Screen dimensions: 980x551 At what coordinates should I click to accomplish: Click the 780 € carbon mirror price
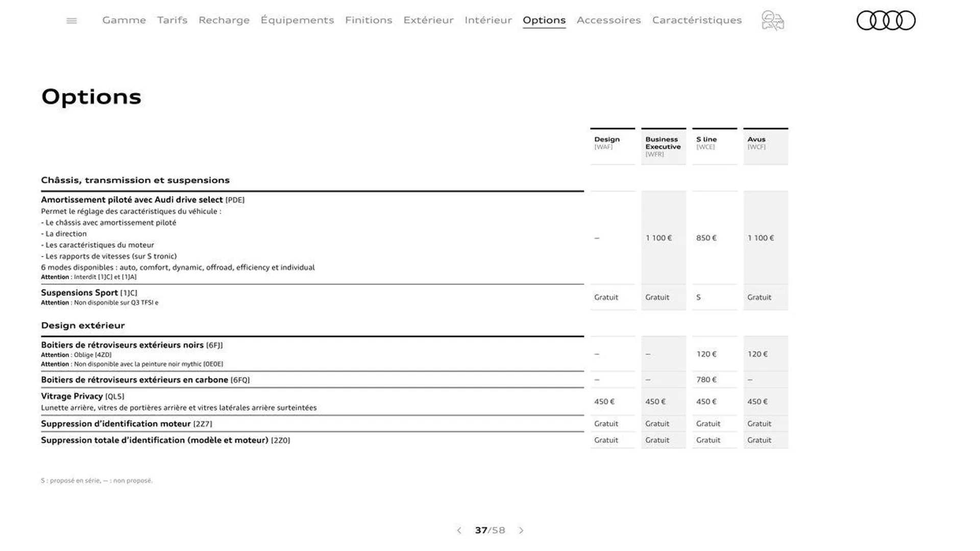point(706,380)
